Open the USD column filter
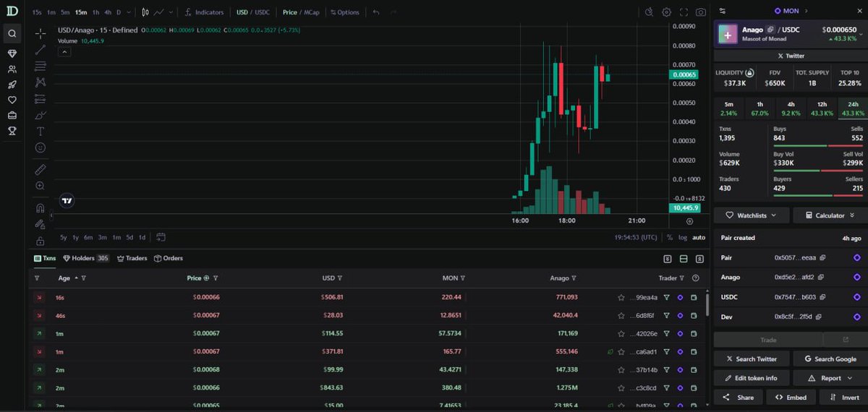Screen dimensions: 868x412 pyautogui.click(x=340, y=278)
